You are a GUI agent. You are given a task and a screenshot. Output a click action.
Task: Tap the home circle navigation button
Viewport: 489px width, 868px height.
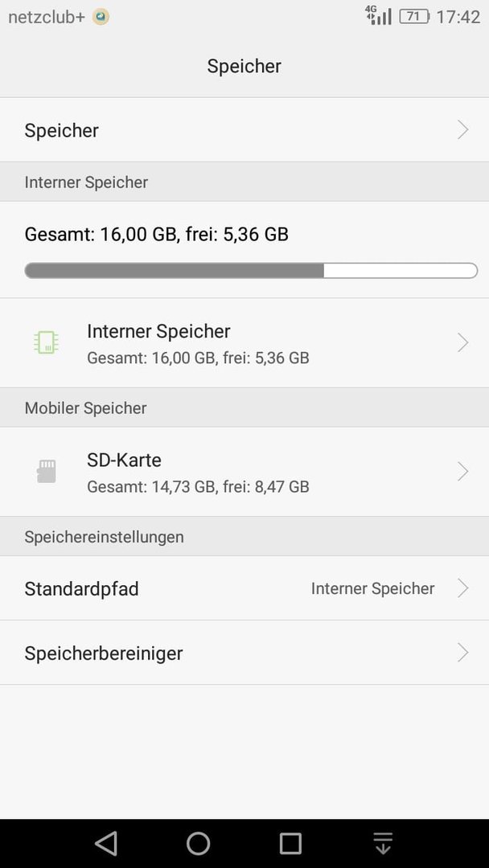click(199, 844)
